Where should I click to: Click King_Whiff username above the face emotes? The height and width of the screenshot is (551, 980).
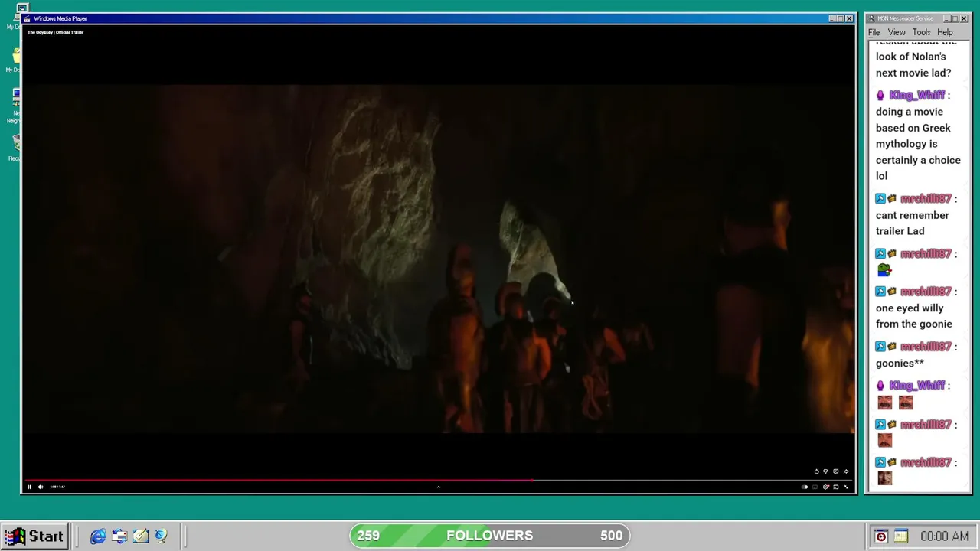(916, 386)
